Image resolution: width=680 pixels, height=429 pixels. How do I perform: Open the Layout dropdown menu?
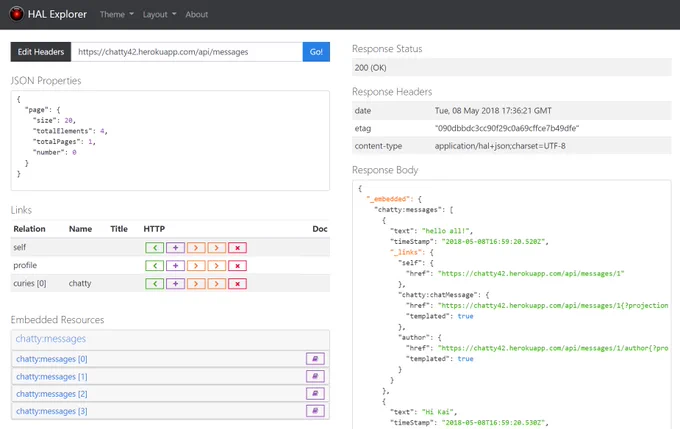point(160,14)
